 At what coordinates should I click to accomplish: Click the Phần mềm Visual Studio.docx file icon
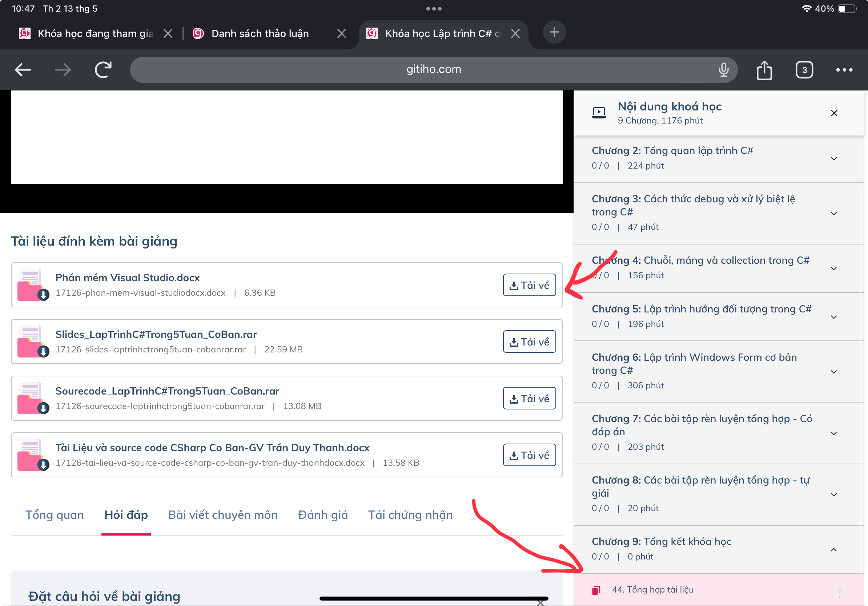pyautogui.click(x=32, y=285)
